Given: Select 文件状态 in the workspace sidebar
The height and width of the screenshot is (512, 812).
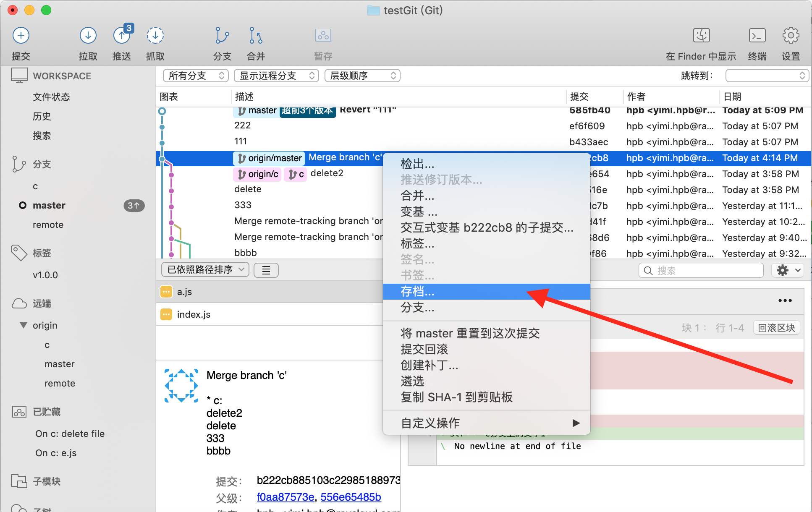Looking at the screenshot, I should coord(51,97).
